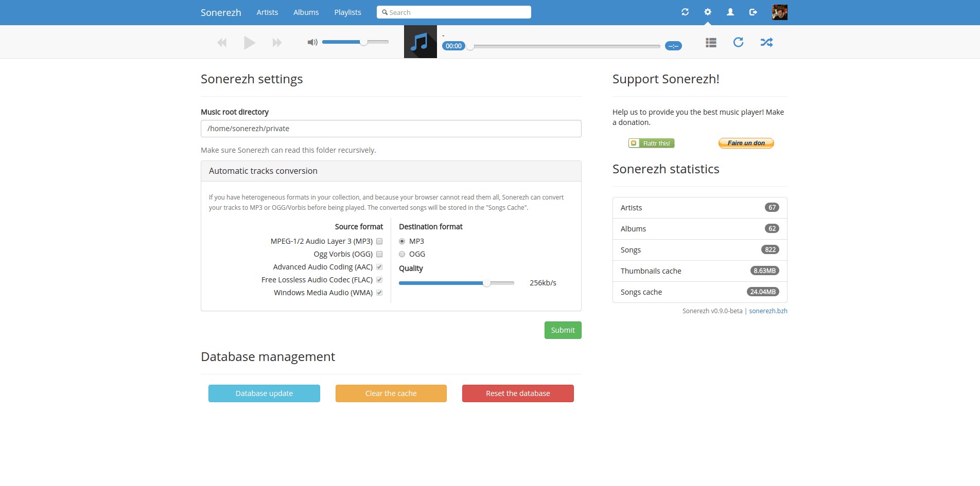This screenshot has height=486, width=980.
Task: Click the Songs cache row
Action: [x=700, y=292]
